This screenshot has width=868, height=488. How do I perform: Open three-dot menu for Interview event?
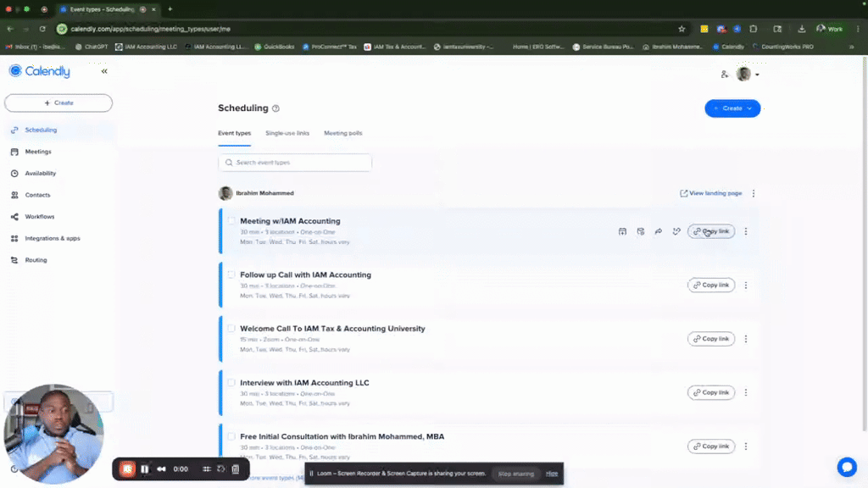[746, 392]
